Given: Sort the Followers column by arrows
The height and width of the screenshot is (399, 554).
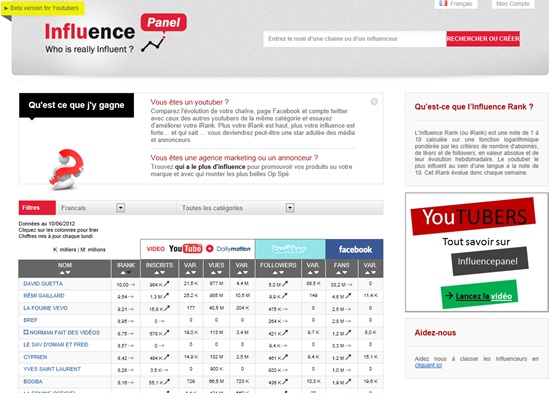Looking at the screenshot, I should tap(278, 272).
